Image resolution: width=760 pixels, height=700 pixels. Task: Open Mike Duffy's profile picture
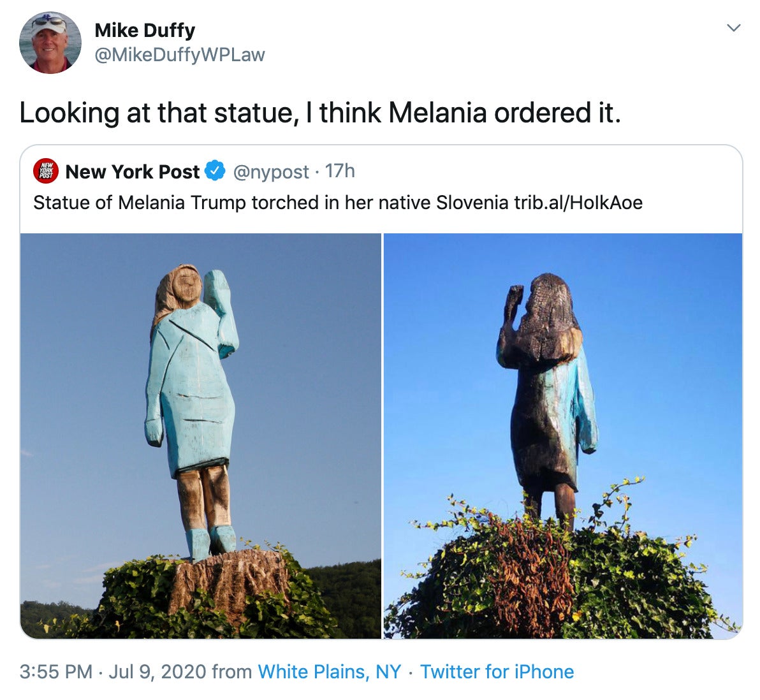click(50, 43)
